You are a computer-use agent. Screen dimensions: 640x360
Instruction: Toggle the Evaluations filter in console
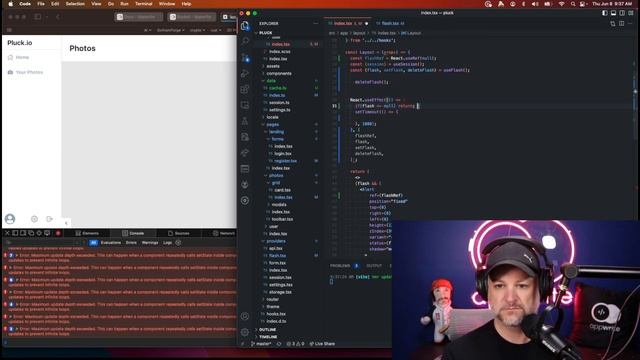click(111, 242)
